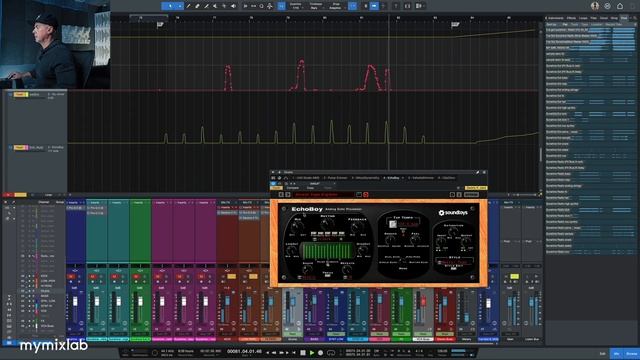640x360 pixels.
Task: Switch to the Pool browser tab
Action: [624, 18]
